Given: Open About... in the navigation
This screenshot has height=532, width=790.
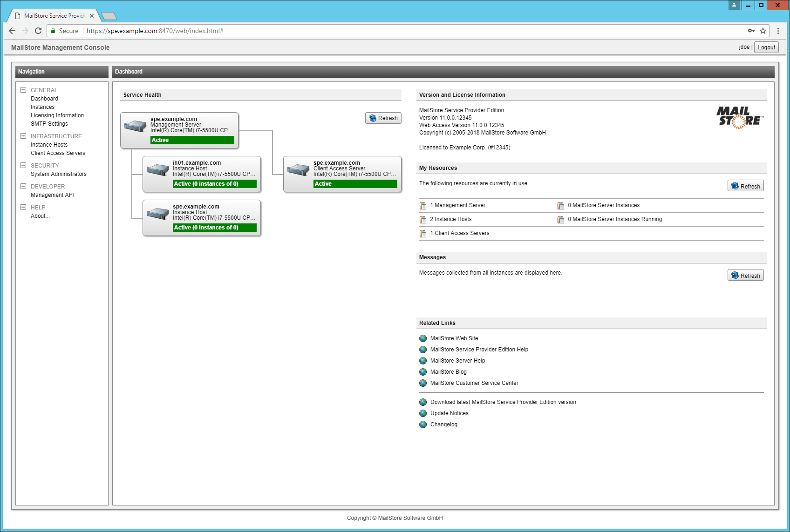Looking at the screenshot, I should point(40,216).
